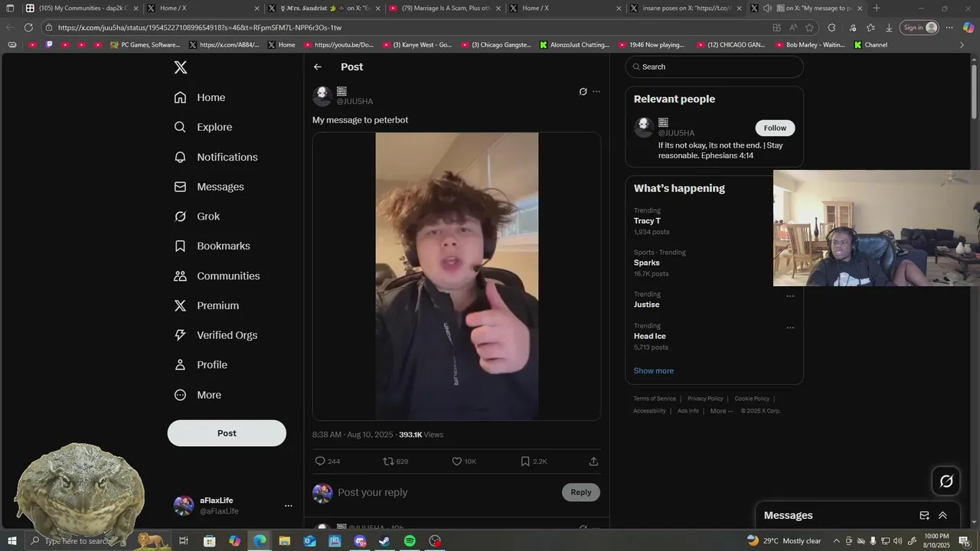Open 'Bob Marley - Waitin...' bookmark
This screenshot has width=980, height=551.
809,44
